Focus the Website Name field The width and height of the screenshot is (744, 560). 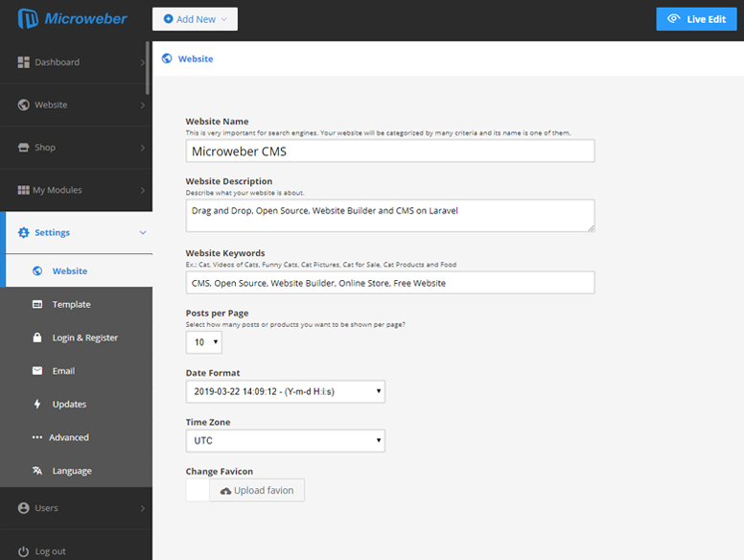pos(390,151)
